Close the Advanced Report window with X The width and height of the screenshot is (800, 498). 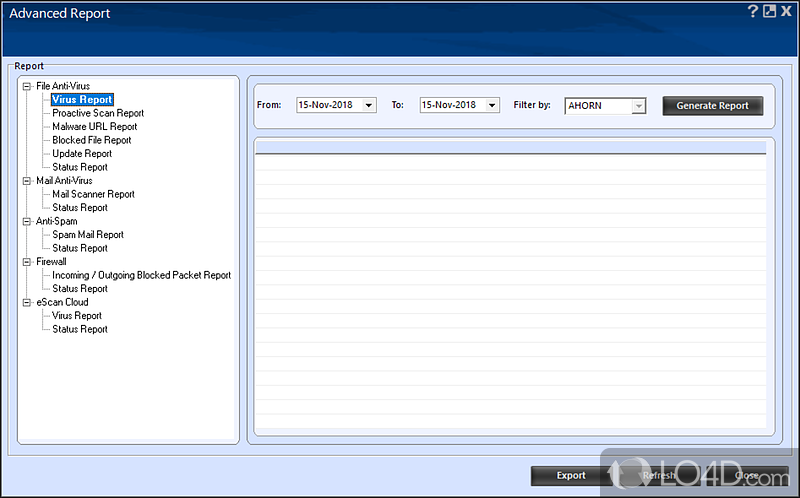(786, 11)
